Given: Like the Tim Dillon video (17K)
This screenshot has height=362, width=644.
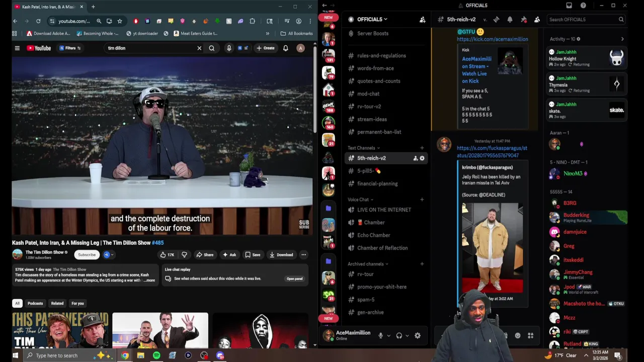Looking at the screenshot, I should pos(167,255).
